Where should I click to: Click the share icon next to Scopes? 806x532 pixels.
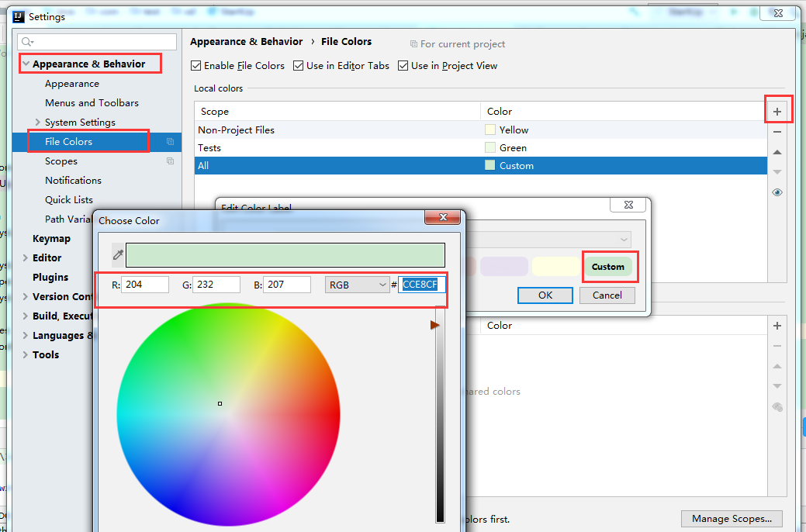[x=168, y=161]
